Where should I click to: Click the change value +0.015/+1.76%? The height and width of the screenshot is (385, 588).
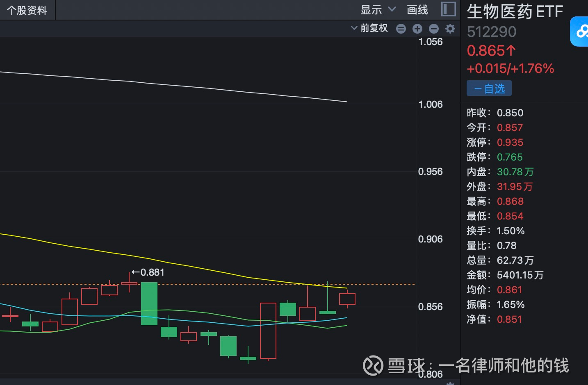pos(511,68)
